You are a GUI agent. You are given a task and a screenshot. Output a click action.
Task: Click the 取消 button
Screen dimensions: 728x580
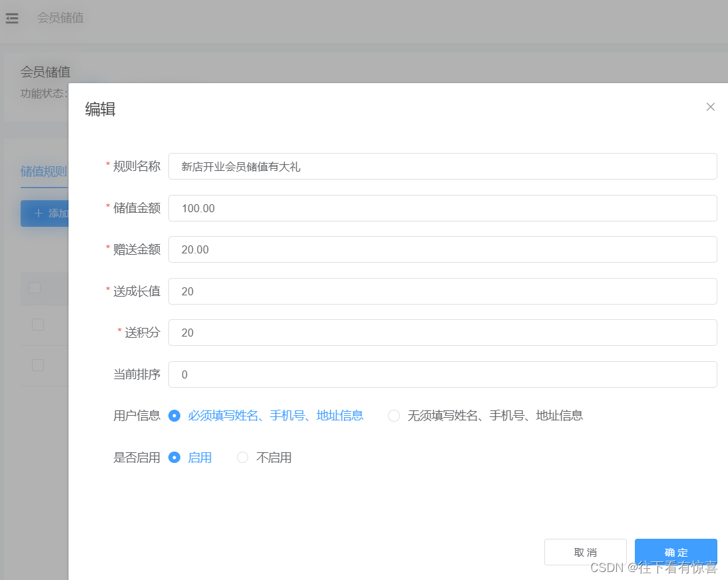pyautogui.click(x=586, y=552)
